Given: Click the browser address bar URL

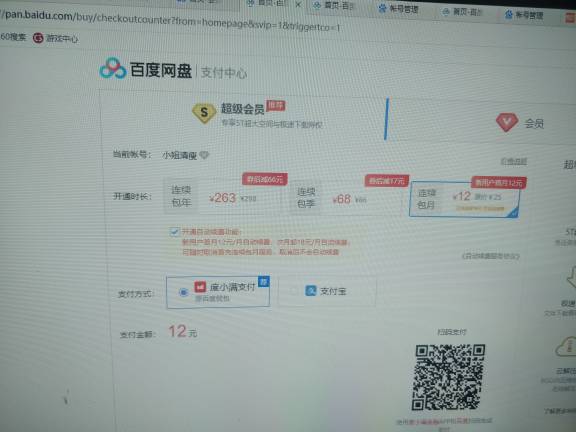Looking at the screenshot, I should click(170, 21).
